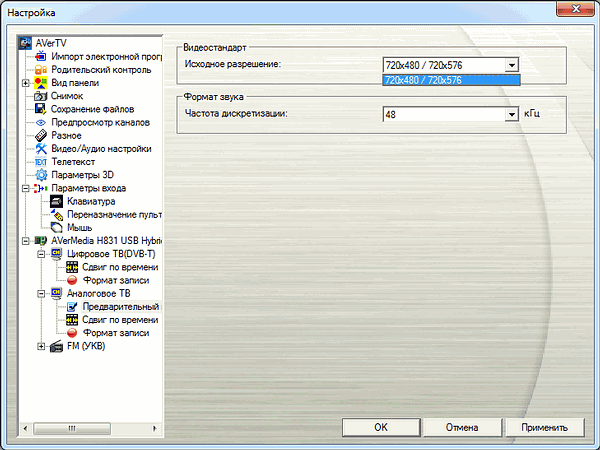Open the Исходное разрешение dropdown arrow

(511, 65)
